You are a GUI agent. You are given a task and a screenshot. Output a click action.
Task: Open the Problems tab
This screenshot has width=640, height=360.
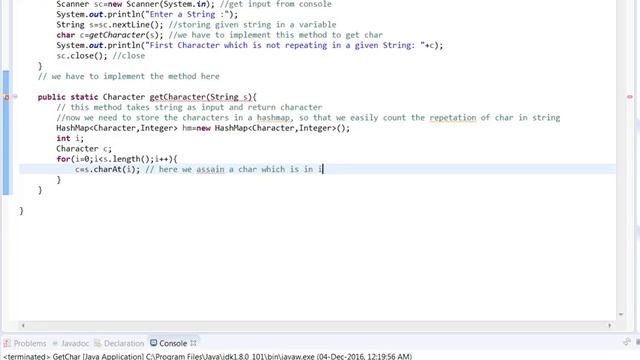point(25,343)
